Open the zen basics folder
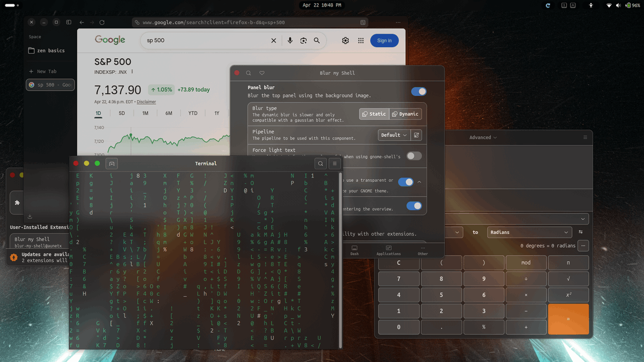Image resolution: width=644 pixels, height=362 pixels. pyautogui.click(x=47, y=50)
